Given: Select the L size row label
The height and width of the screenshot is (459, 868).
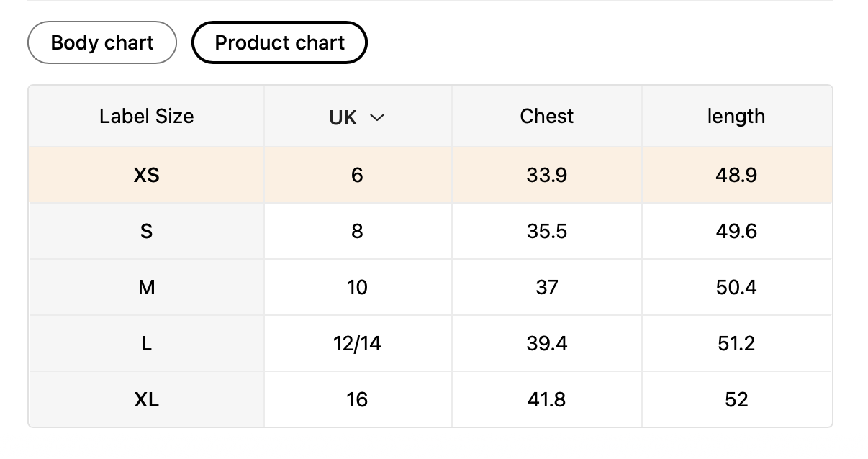Looking at the screenshot, I should click(x=146, y=344).
